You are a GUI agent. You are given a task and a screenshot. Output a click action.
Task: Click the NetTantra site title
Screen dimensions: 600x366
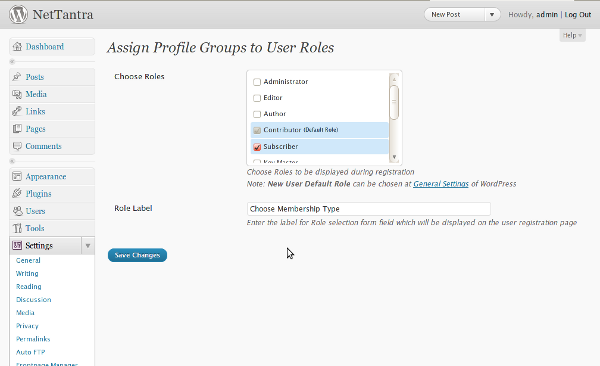tap(63, 15)
